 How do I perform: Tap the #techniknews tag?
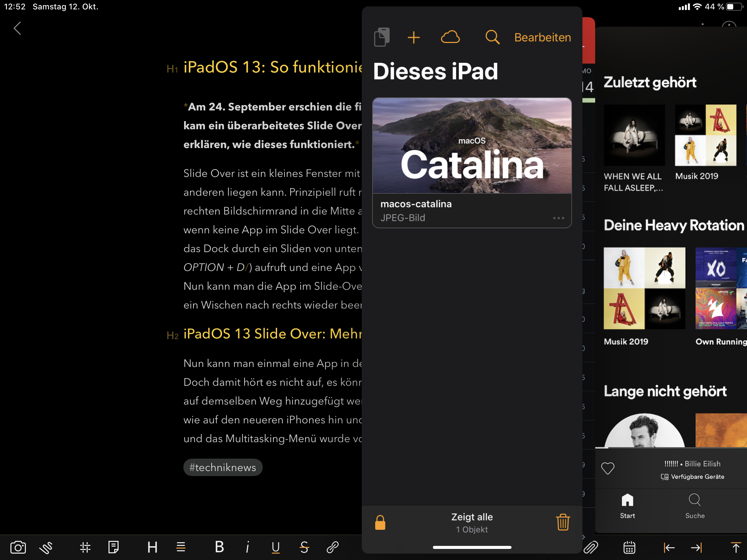point(223,468)
